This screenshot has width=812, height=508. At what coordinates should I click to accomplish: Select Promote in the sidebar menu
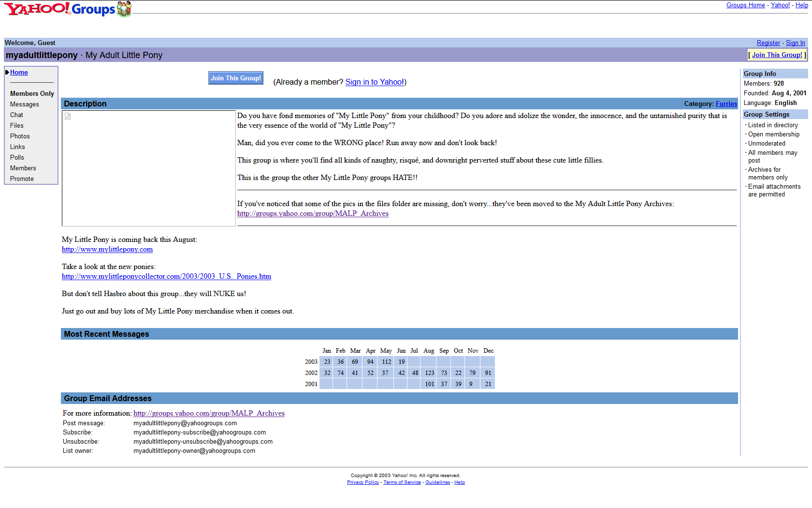tap(22, 179)
